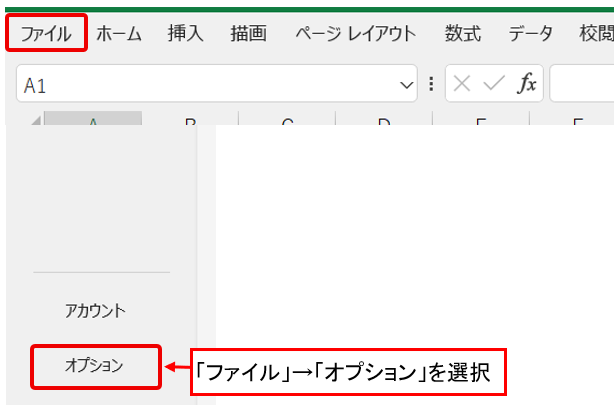Click the formula bar Enter checkmark icon
Image resolution: width=614 pixels, height=410 pixels.
click(493, 85)
